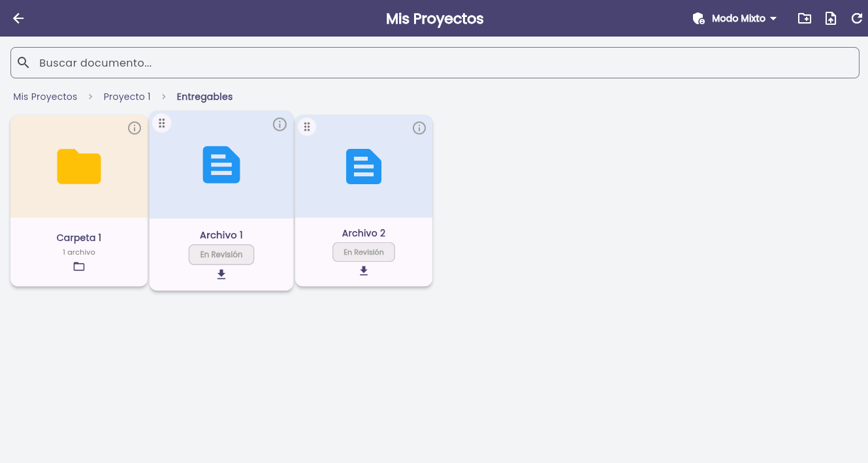The image size is (868, 463).
Task: Navigate to Proyecto 1 breadcrumb
Action: point(127,97)
